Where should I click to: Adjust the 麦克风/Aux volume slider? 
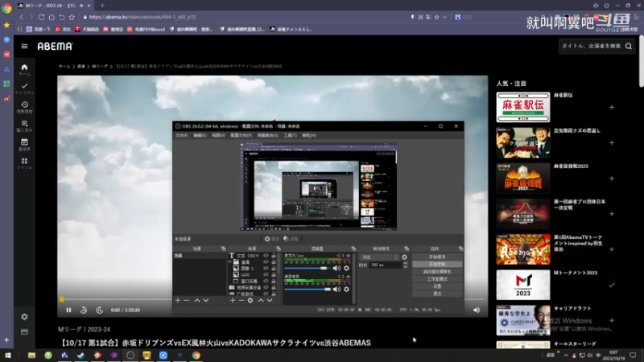click(x=308, y=268)
